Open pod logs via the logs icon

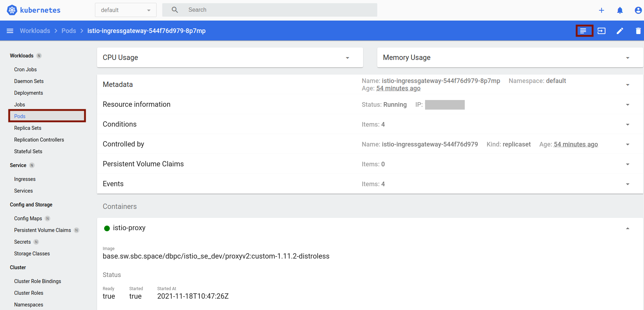(583, 31)
